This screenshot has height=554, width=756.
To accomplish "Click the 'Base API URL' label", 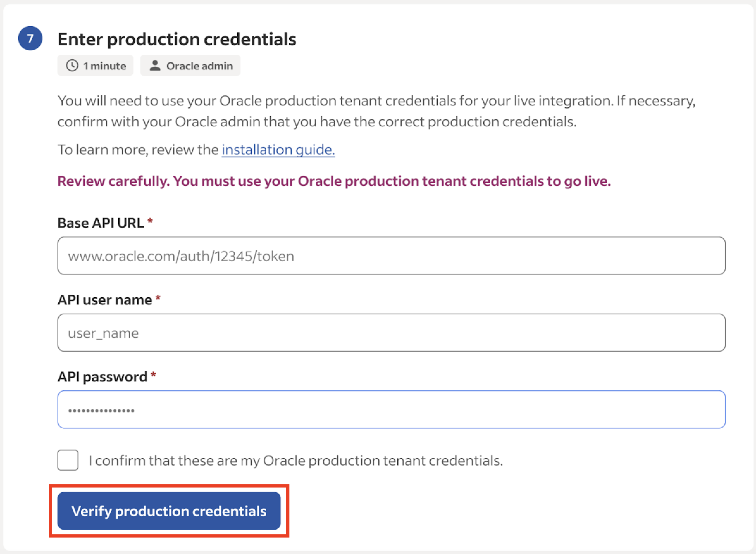I will [101, 223].
